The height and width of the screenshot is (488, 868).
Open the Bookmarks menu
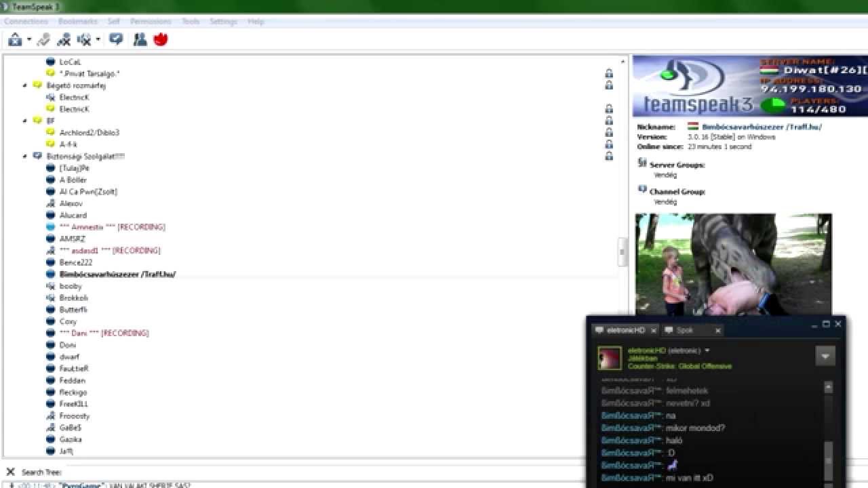point(78,22)
